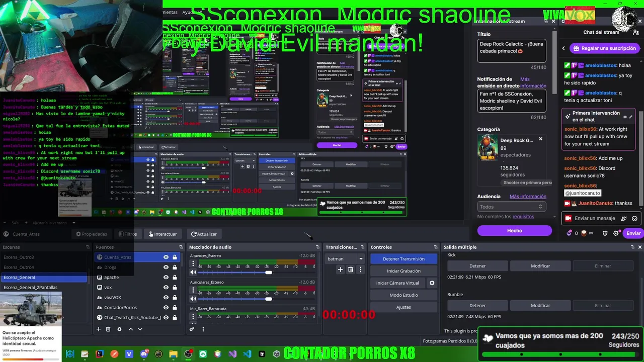Enable Modo Estudio

[404, 295]
